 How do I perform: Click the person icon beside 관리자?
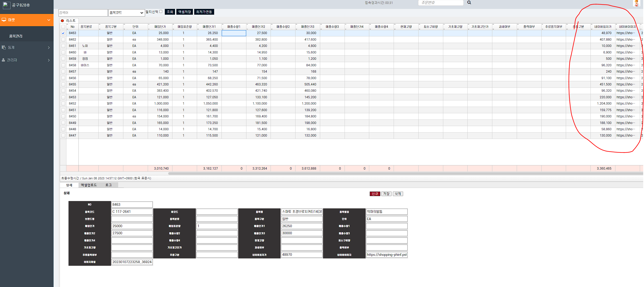click(x=3, y=60)
